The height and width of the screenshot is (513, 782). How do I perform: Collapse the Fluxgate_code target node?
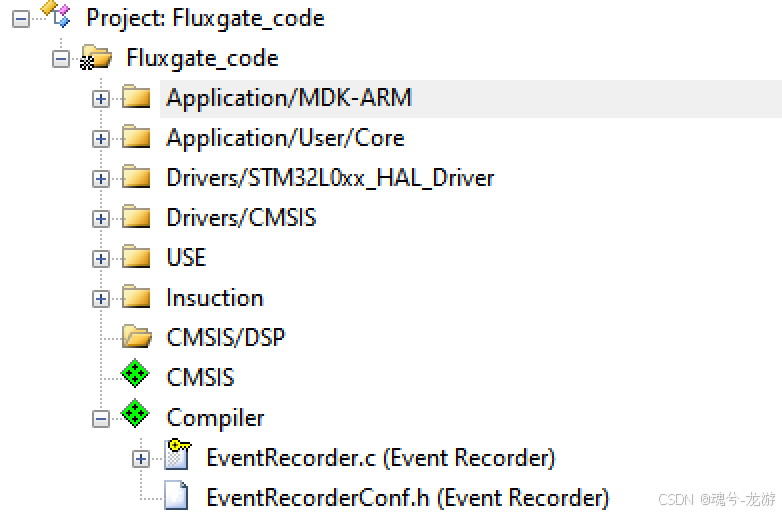(x=61, y=59)
